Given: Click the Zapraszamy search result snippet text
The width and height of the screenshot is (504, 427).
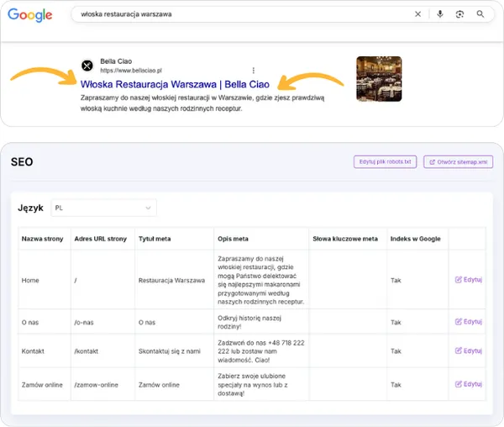Looking at the screenshot, I should (202, 103).
